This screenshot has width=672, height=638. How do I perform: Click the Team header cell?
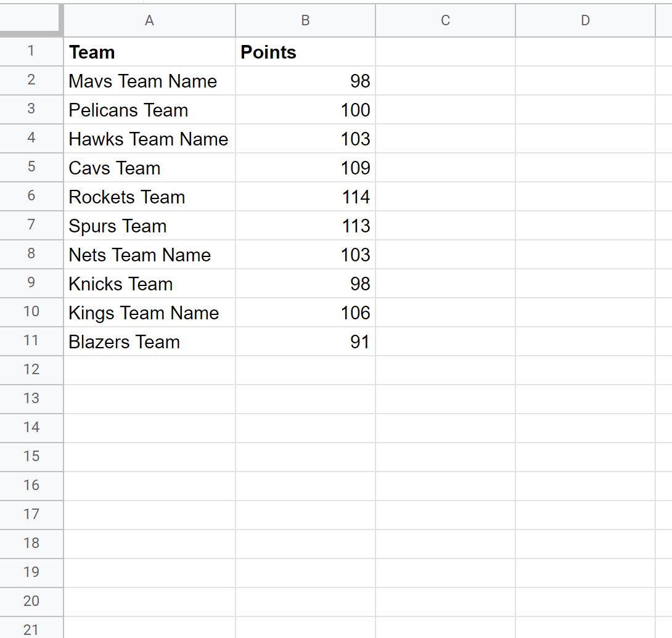[x=149, y=52]
